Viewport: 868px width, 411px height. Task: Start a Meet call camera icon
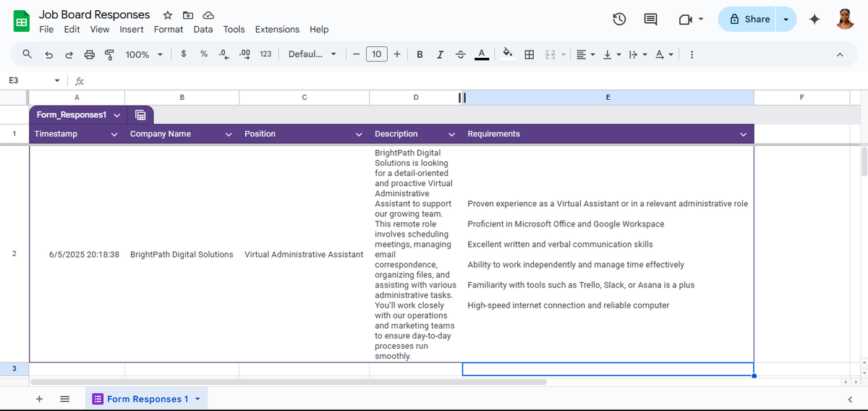pos(686,20)
